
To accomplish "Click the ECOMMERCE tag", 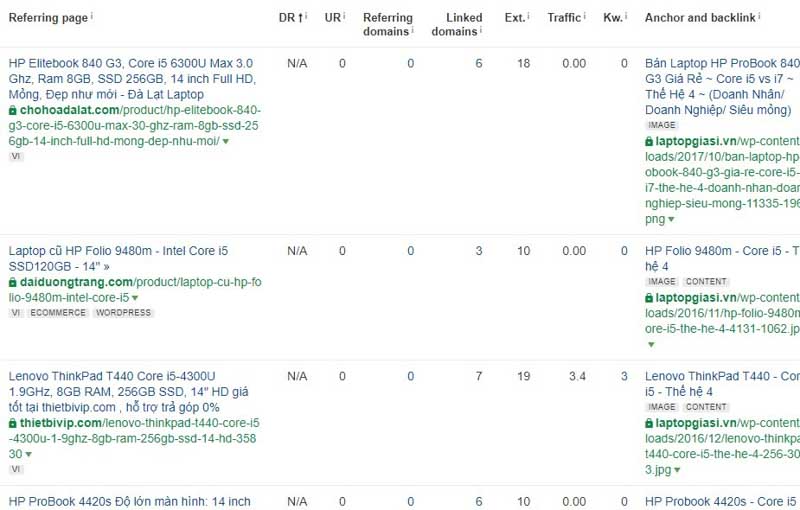I will pos(58,313).
